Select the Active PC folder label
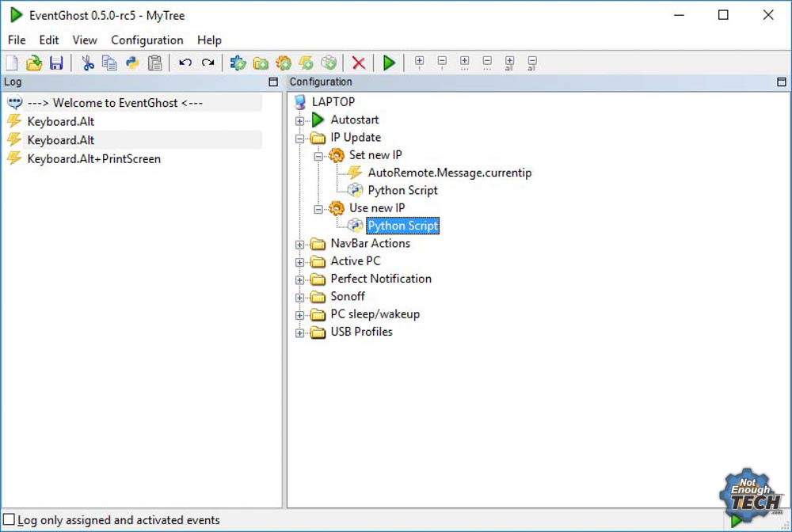This screenshot has width=792, height=532. click(x=355, y=261)
